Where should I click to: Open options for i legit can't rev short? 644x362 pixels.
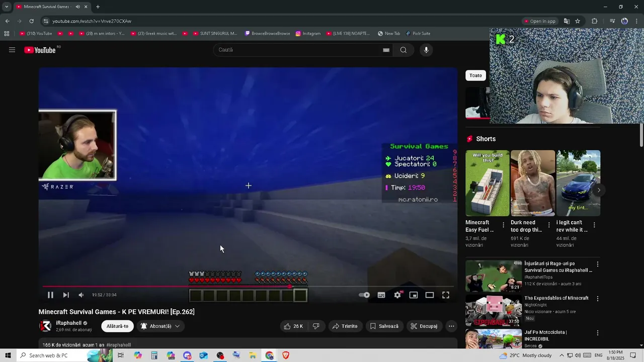click(x=594, y=225)
